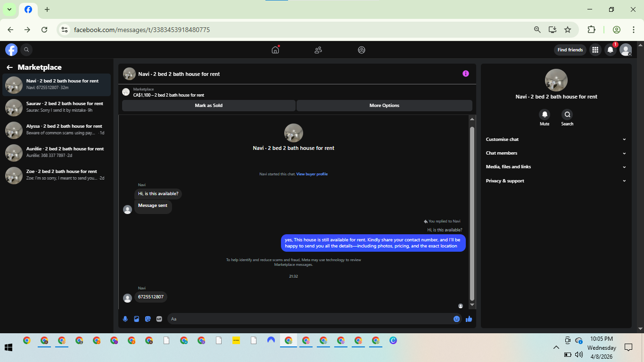
Task: Open the CA$1,100 listing title link
Action: pyautogui.click(x=169, y=95)
